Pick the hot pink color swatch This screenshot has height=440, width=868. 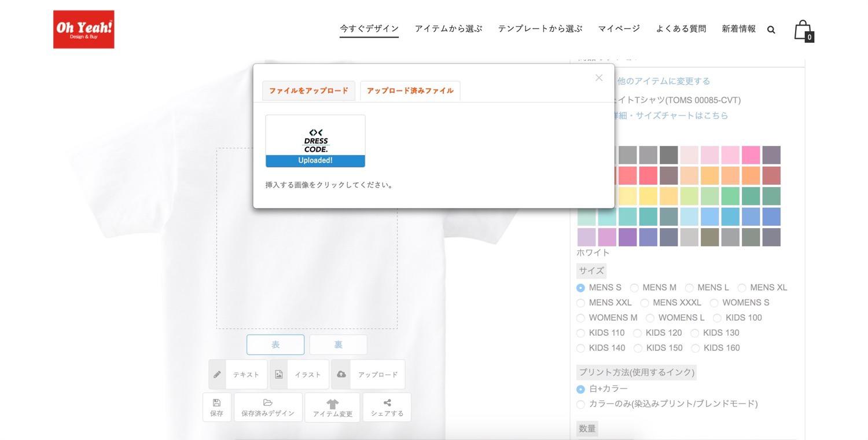click(x=751, y=155)
